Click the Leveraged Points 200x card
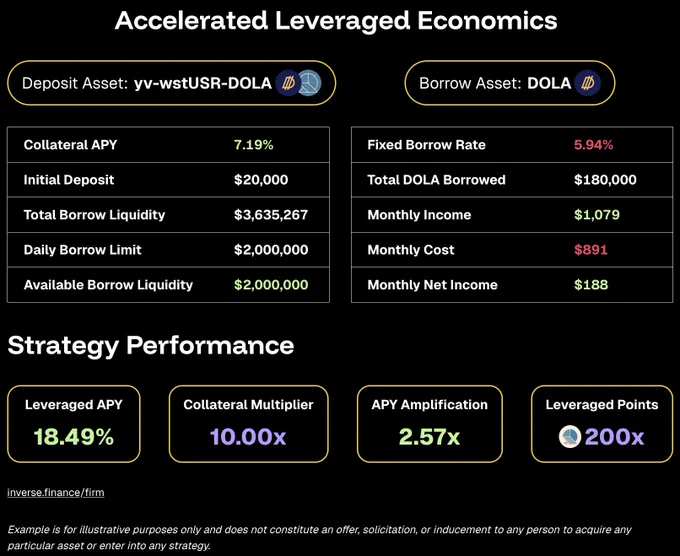The image size is (680, 556). (602, 424)
